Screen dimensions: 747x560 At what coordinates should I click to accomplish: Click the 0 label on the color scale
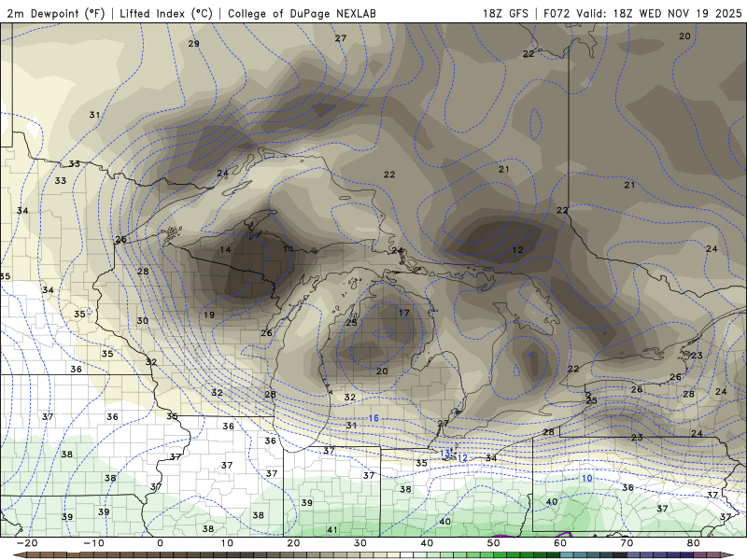(x=160, y=543)
